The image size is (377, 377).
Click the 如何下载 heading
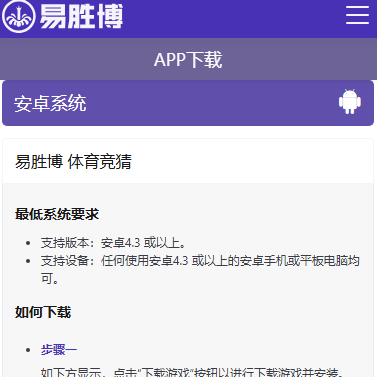(x=43, y=312)
